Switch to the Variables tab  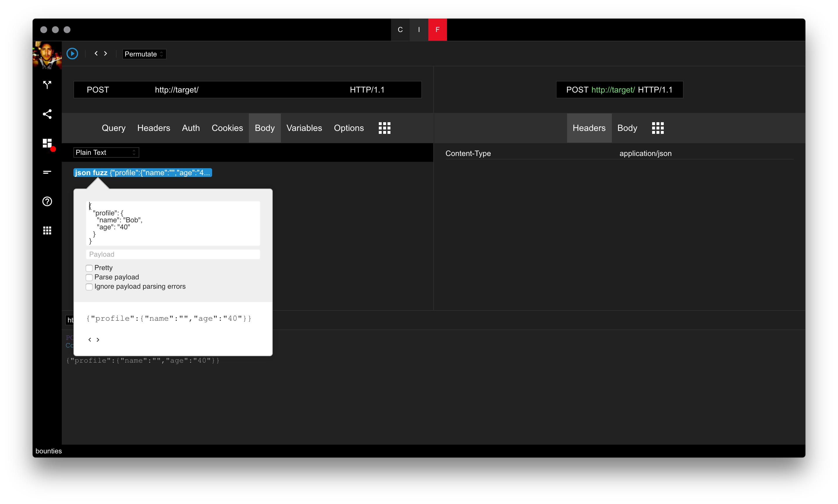coord(304,128)
